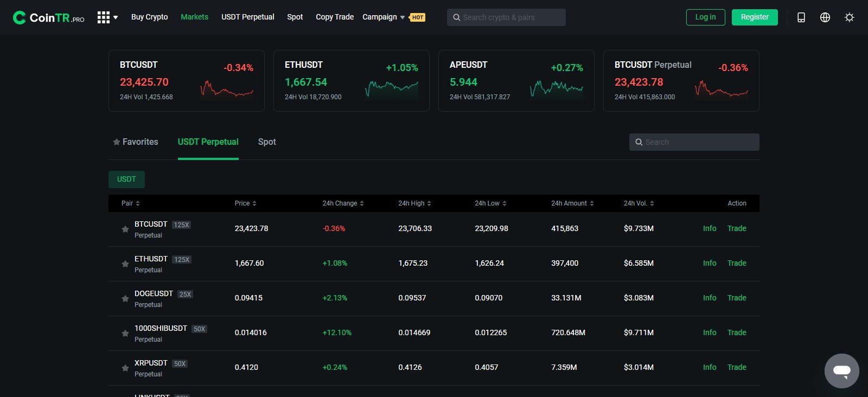Click the $9.733M volume cell

pos(639,228)
